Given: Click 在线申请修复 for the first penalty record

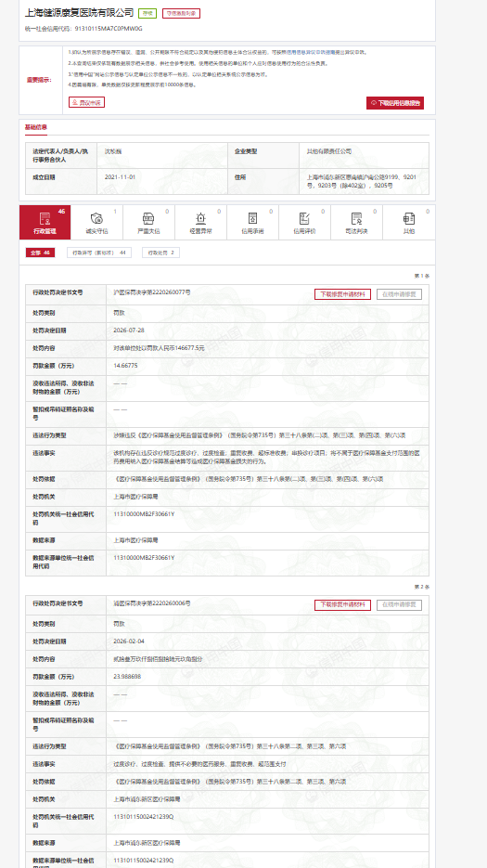Looking at the screenshot, I should (x=399, y=294).
